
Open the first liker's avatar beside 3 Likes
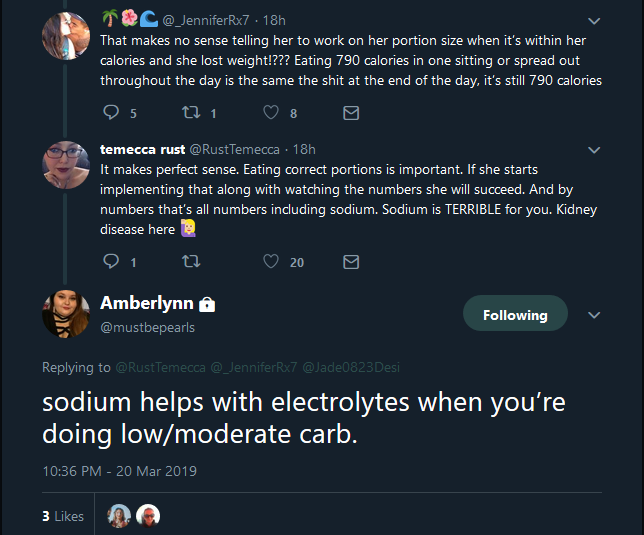(119, 516)
